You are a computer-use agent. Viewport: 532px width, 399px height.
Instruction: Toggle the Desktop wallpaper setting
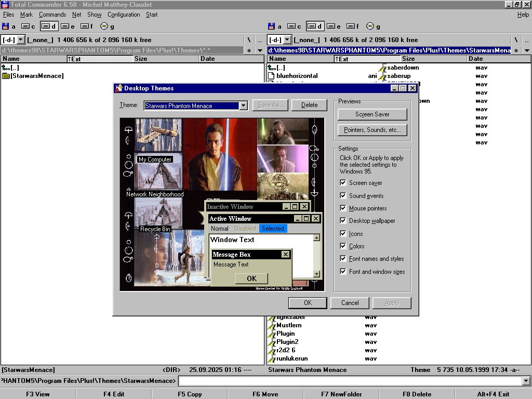coord(343,221)
